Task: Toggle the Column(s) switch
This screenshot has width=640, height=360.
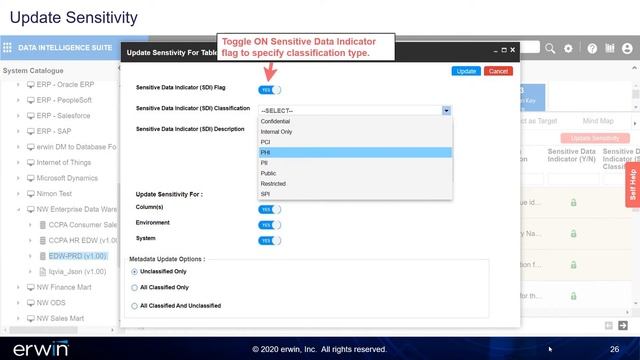Action: pos(269,209)
